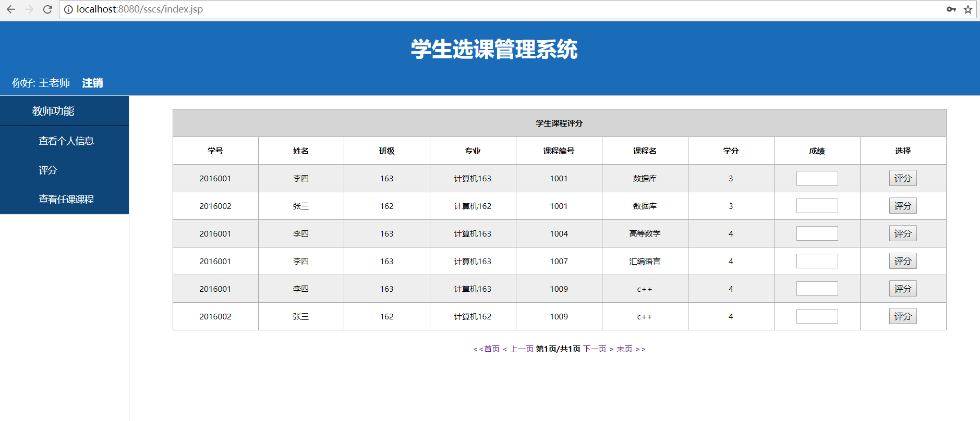The height and width of the screenshot is (421, 980).
Task: Click 评分 button for 张三 course 1009
Action: pyautogui.click(x=903, y=316)
